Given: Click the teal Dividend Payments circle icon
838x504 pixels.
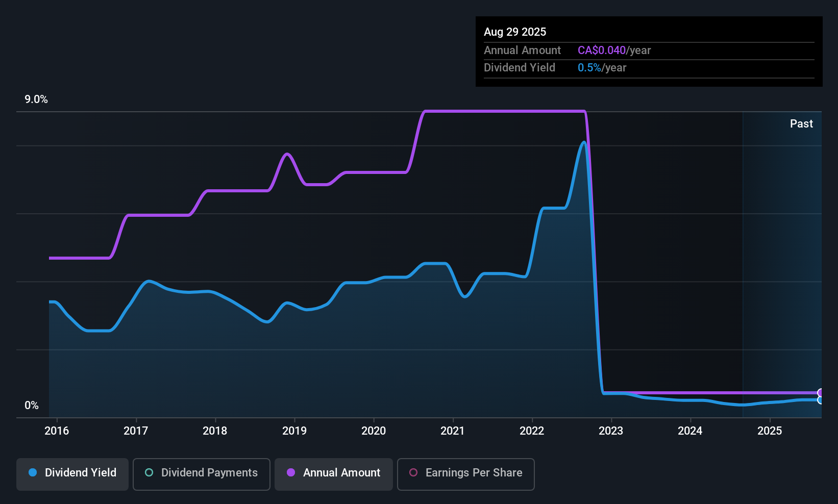Looking at the screenshot, I should pyautogui.click(x=149, y=473).
